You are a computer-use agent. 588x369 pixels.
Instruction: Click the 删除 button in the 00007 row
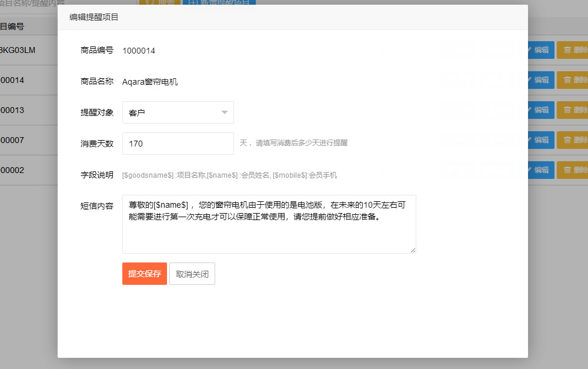(x=573, y=140)
